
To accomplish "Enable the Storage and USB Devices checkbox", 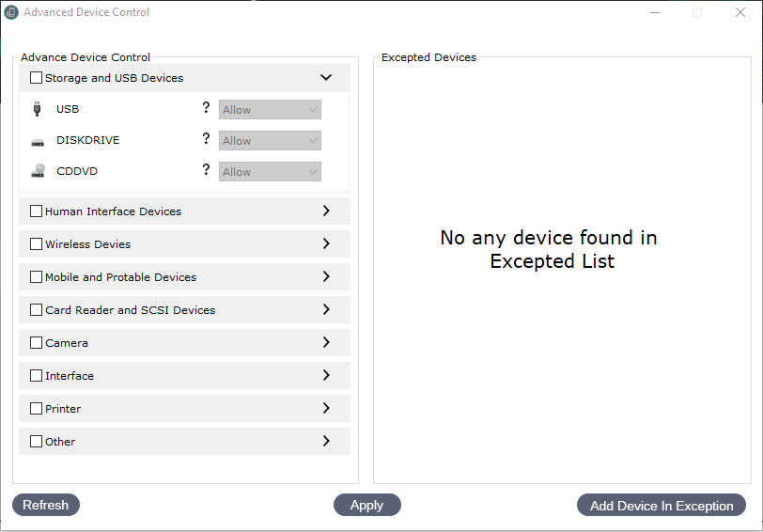I will click(x=37, y=78).
